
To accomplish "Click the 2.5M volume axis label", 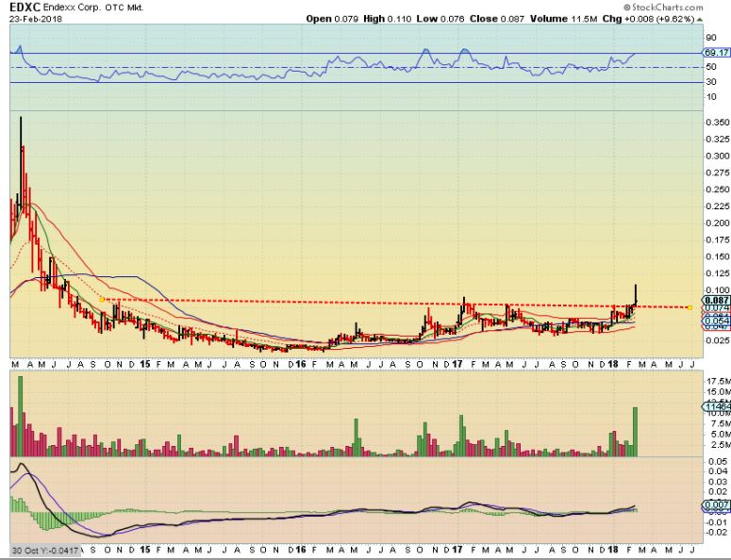I will [x=721, y=445].
